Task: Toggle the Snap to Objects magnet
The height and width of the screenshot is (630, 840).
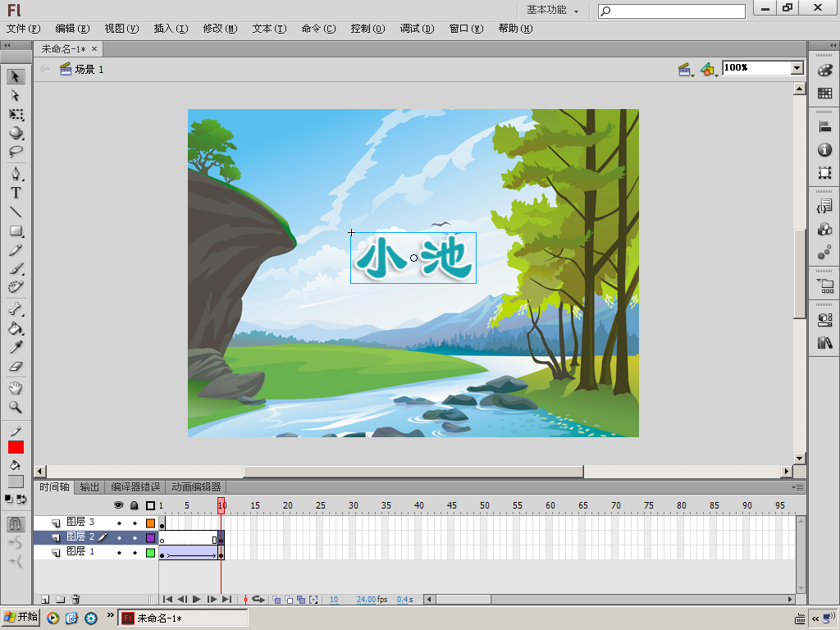Action: click(16, 523)
